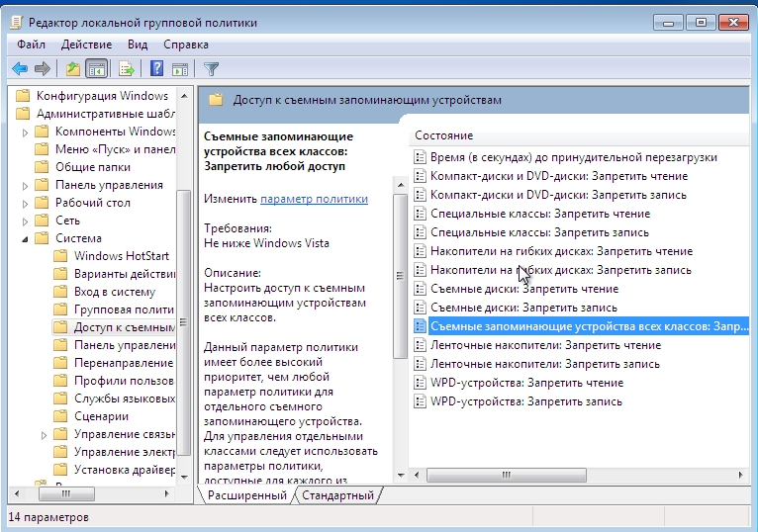Select the Съемные диски: Запретить чтение policy

pos(524,289)
